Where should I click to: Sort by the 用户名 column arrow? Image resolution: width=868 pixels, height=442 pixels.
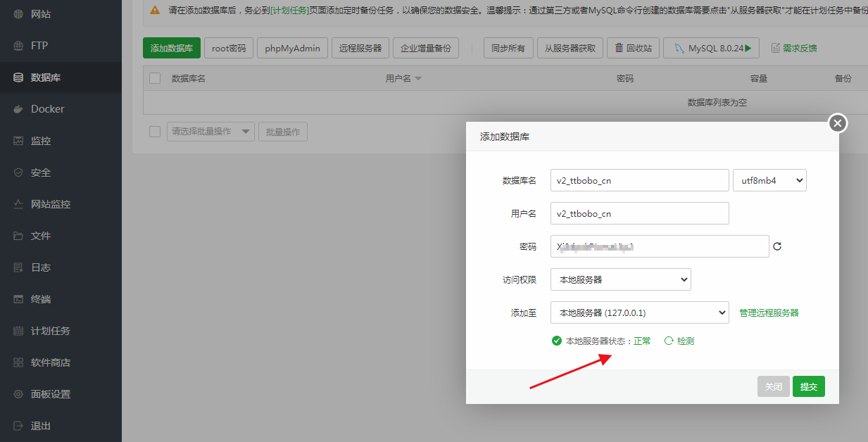(418, 79)
